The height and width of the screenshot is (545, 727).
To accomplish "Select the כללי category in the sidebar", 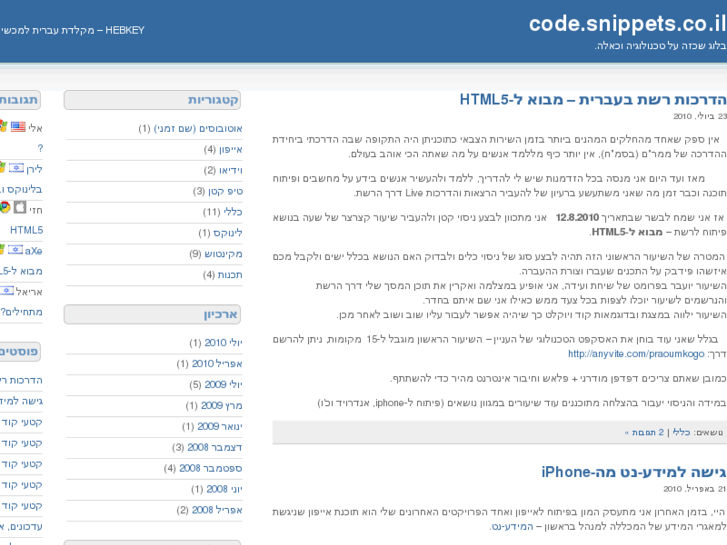I will coord(233,212).
